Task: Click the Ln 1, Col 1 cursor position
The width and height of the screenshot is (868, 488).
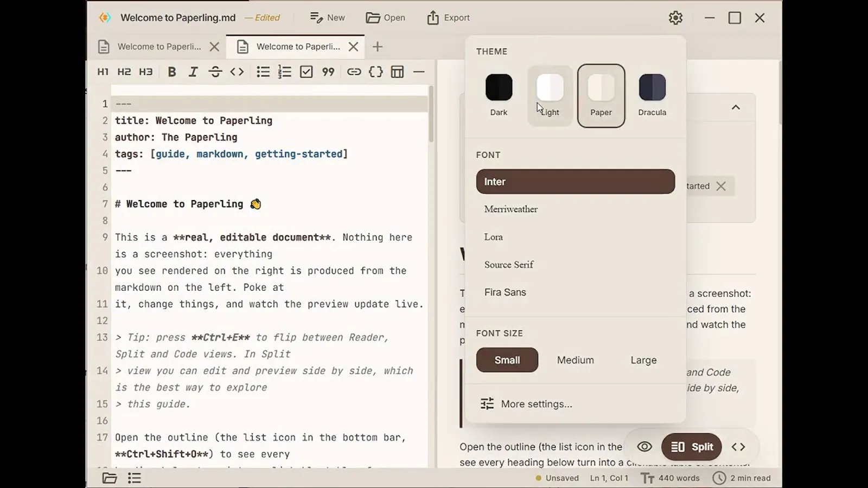Action: click(609, 478)
